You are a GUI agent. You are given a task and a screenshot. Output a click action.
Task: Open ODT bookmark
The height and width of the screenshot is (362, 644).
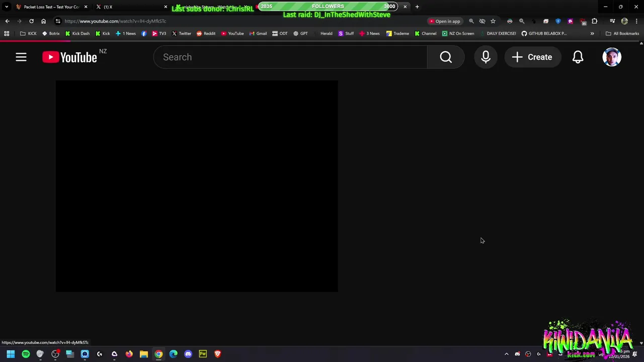[x=280, y=34]
